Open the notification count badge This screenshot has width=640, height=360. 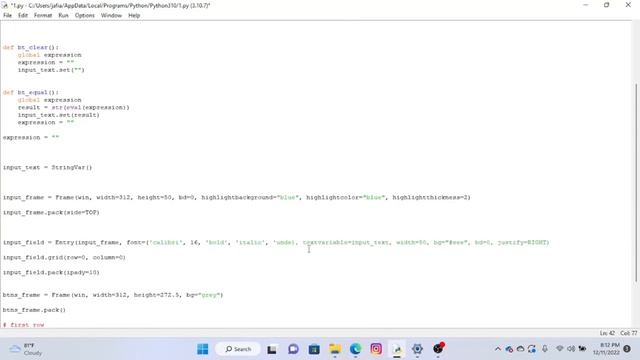point(627,349)
